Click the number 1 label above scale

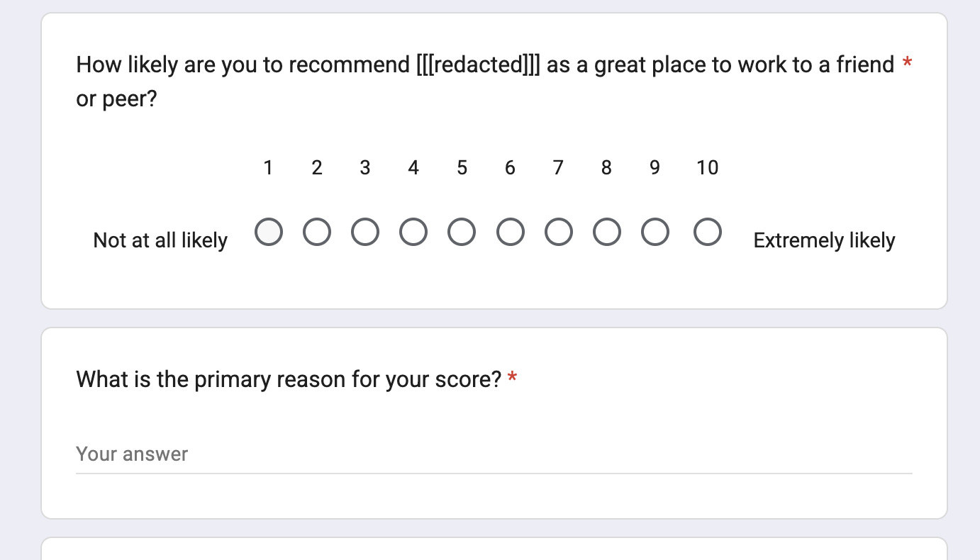pyautogui.click(x=269, y=168)
